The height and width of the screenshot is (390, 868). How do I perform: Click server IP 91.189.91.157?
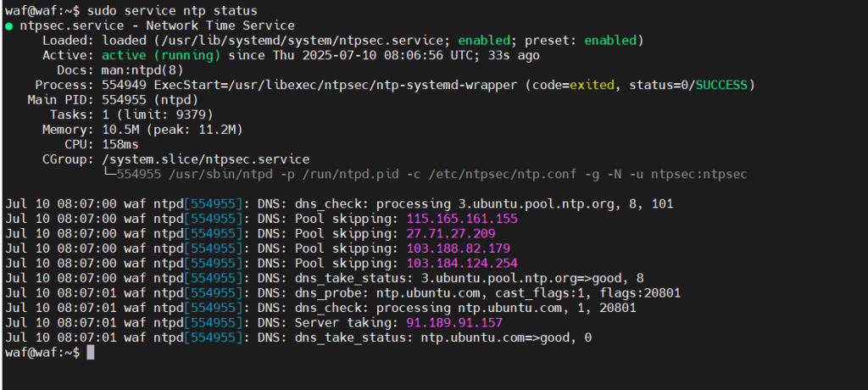(454, 322)
